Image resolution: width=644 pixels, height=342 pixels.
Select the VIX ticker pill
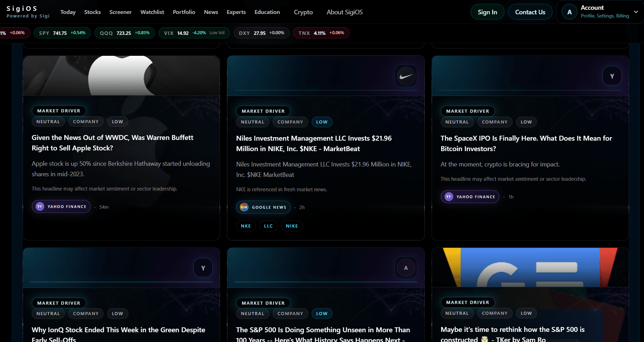tap(194, 33)
